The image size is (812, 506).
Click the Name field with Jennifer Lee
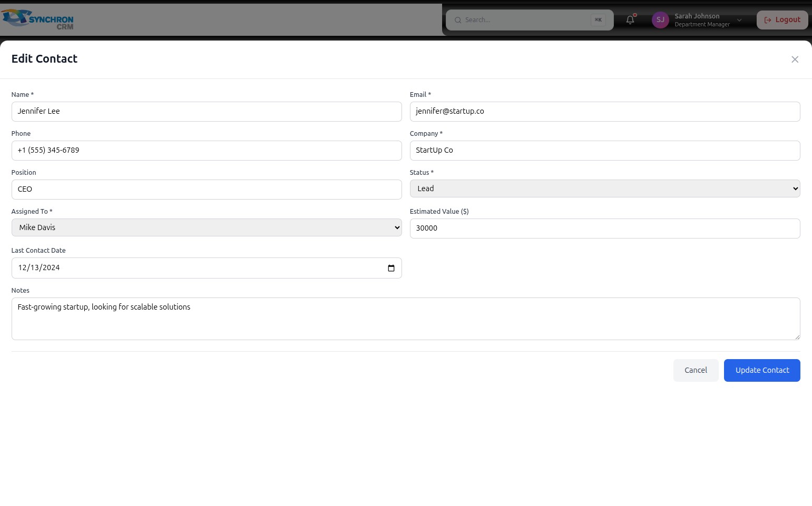click(207, 112)
